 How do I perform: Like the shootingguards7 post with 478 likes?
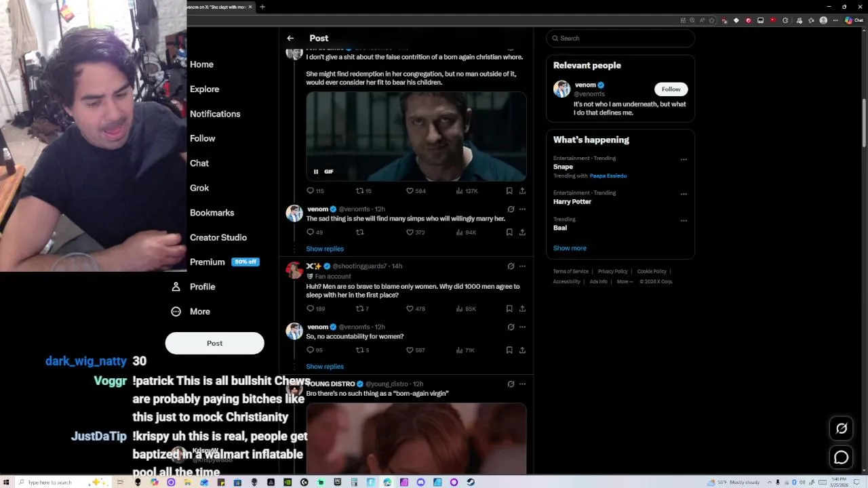click(x=416, y=309)
